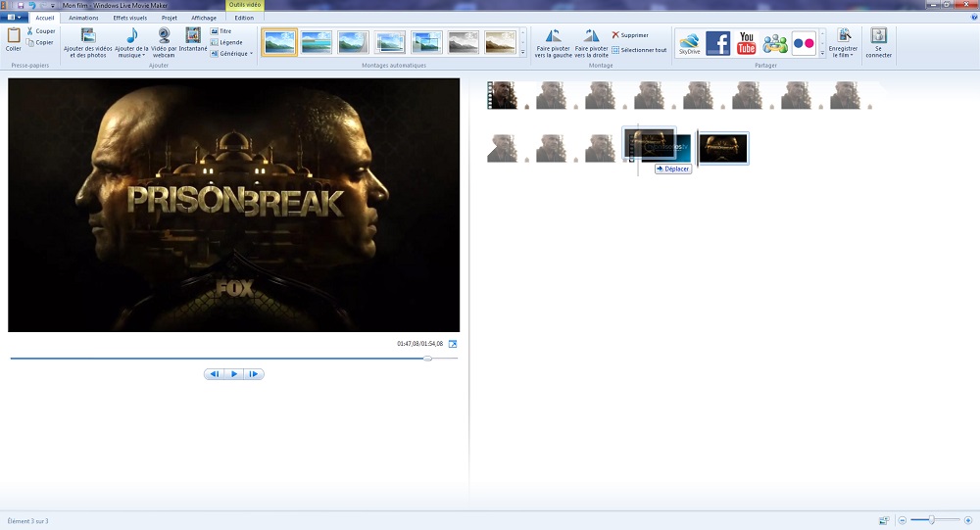Toggle full-screen preview icon near timecode
The width and height of the screenshot is (980, 530).
pyautogui.click(x=453, y=344)
